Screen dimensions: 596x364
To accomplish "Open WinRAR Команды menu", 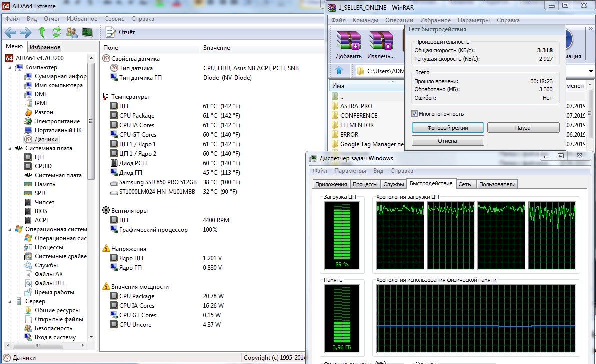I will click(x=365, y=20).
